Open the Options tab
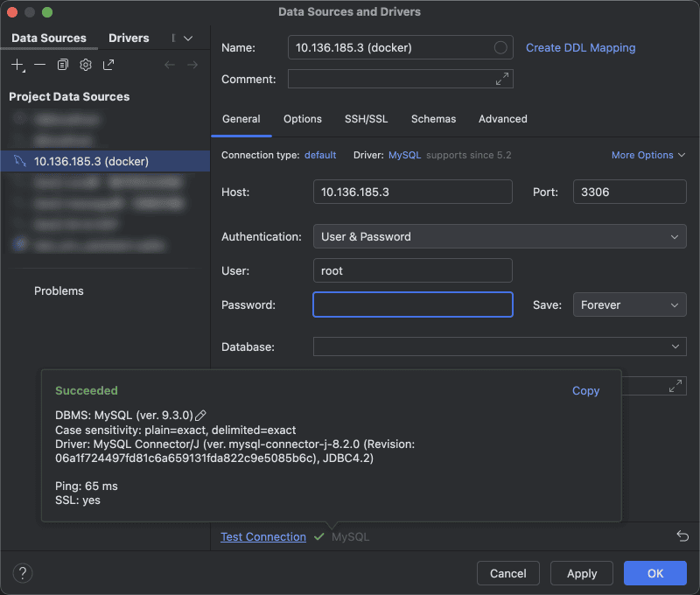This screenshot has width=700, height=595. pyautogui.click(x=302, y=119)
